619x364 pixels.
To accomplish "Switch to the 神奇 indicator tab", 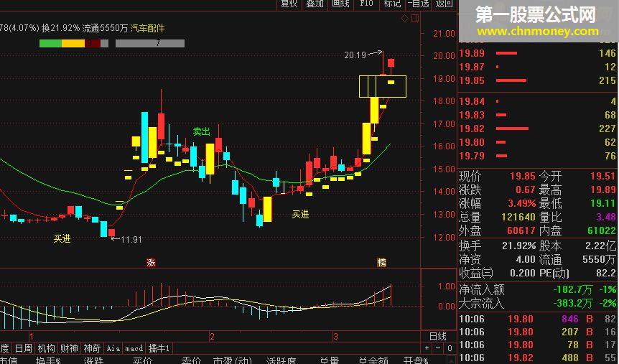I will [92, 348].
